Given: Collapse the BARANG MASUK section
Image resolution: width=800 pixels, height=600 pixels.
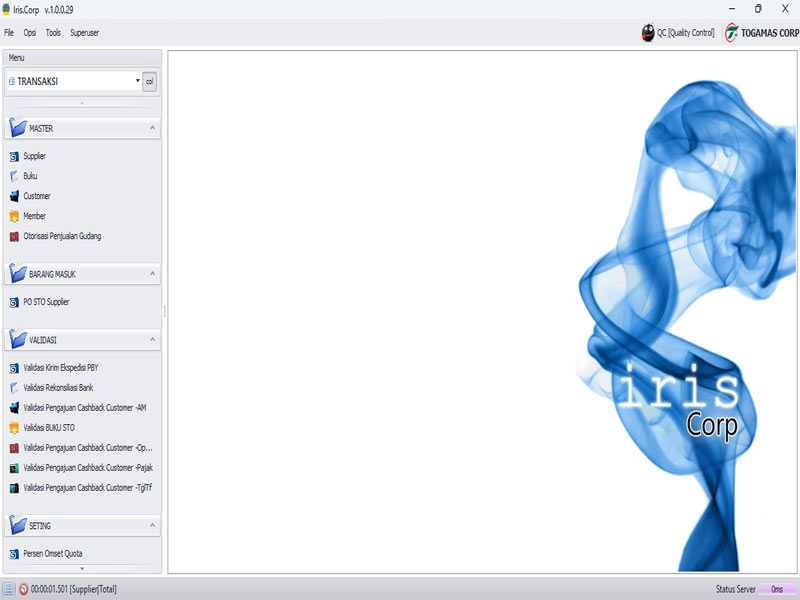Looking at the screenshot, I should click(x=152, y=273).
